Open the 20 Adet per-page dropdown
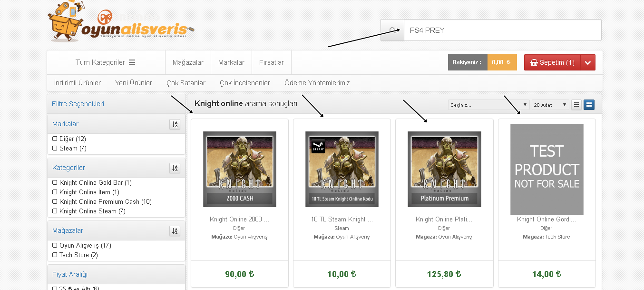This screenshot has height=290, width=644. pos(550,105)
